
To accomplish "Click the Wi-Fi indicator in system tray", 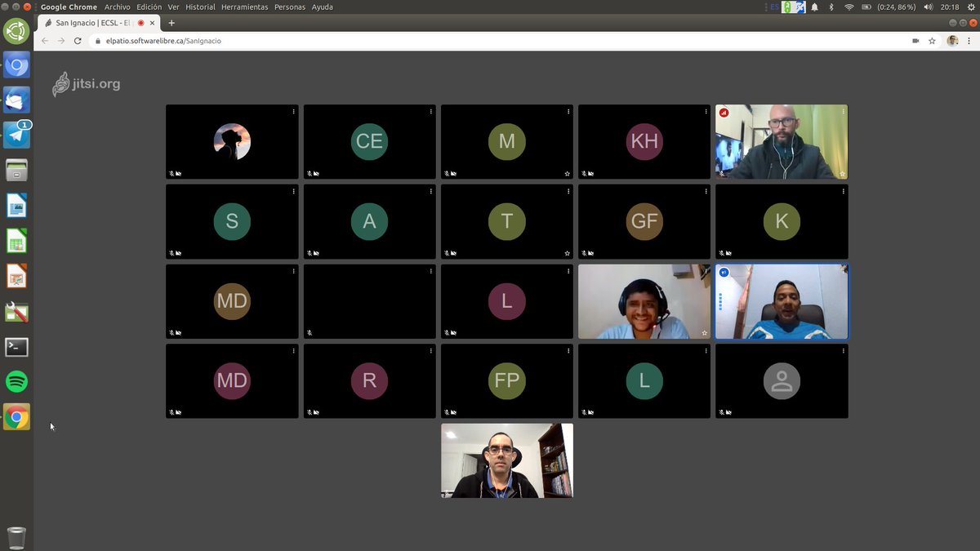I will [849, 7].
